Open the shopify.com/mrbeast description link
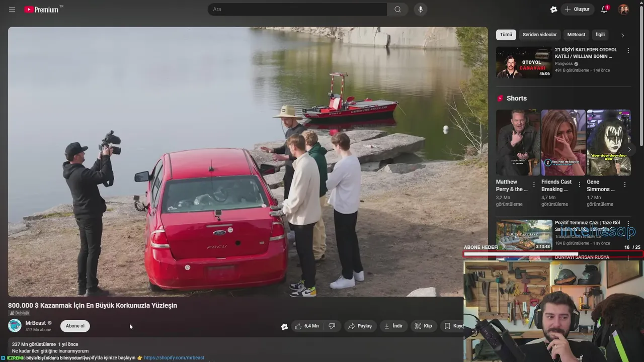Viewport: 644px width, 362px height. tap(174, 357)
